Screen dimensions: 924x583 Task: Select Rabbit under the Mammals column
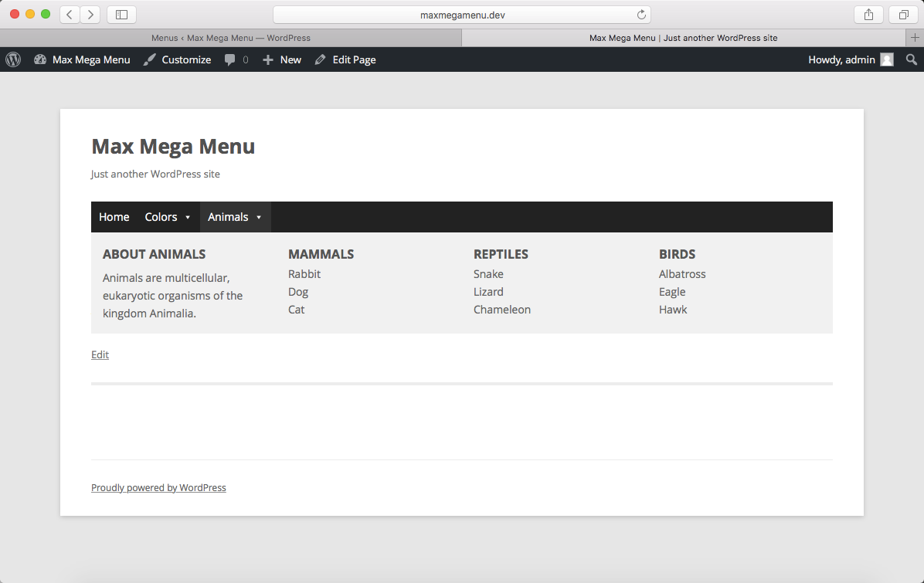pyautogui.click(x=304, y=273)
